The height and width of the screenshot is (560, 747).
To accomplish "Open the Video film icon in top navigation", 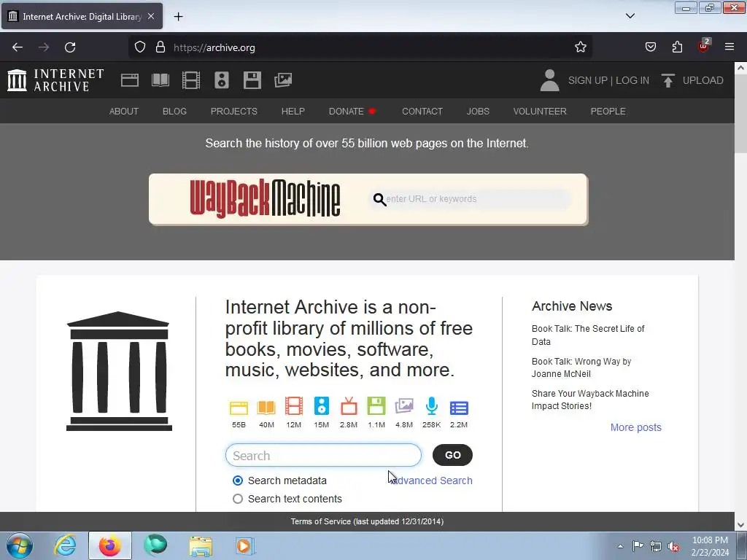I will tap(191, 80).
